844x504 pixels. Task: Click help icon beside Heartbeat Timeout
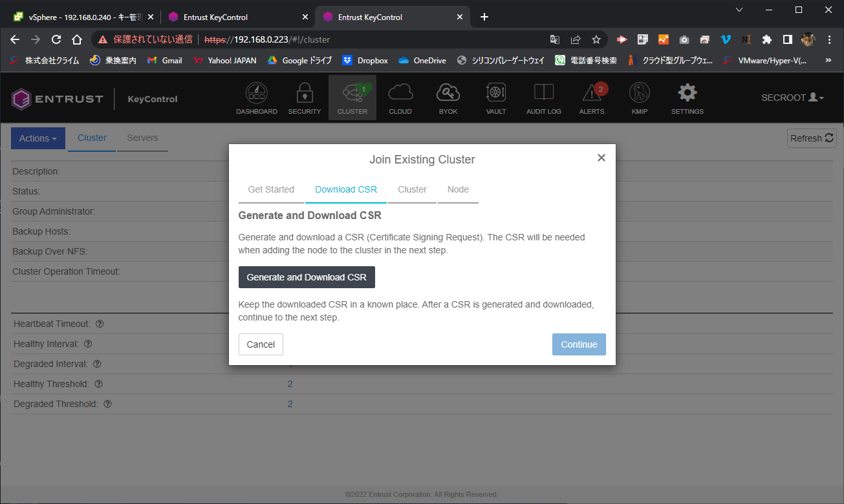(x=100, y=324)
